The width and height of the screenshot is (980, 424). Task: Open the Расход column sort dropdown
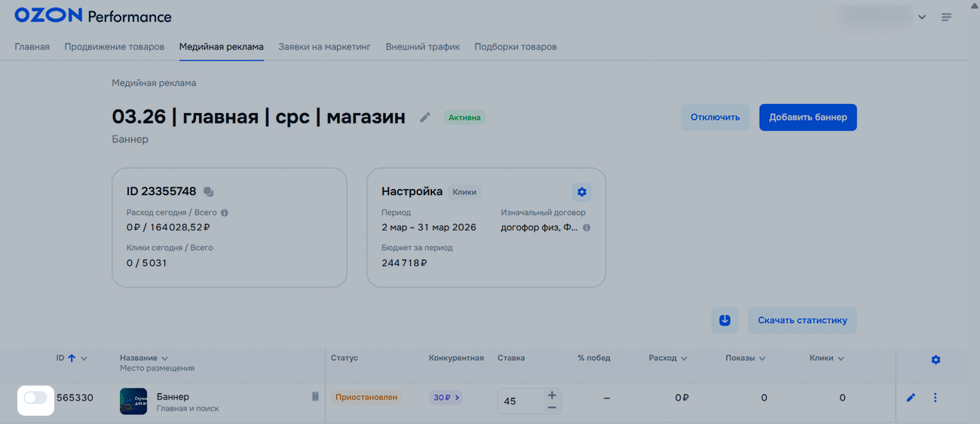pyautogui.click(x=684, y=358)
